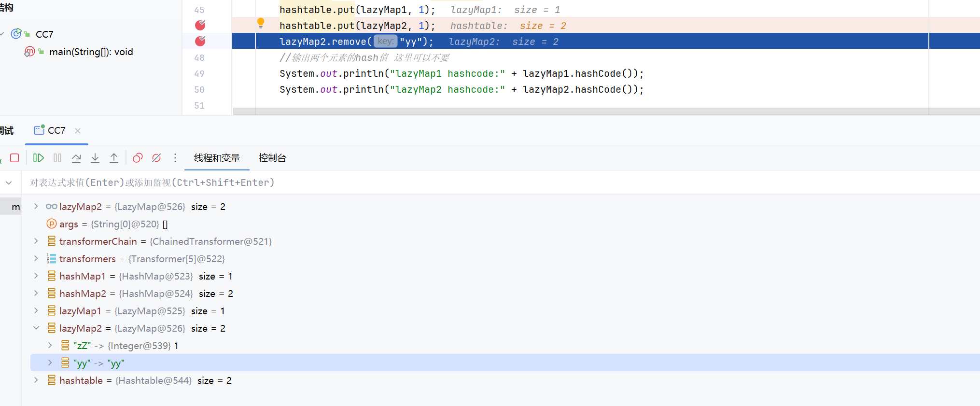Image resolution: width=980 pixels, height=406 pixels.
Task: Collapse the lazyMap2 variable node
Action: coord(36,328)
